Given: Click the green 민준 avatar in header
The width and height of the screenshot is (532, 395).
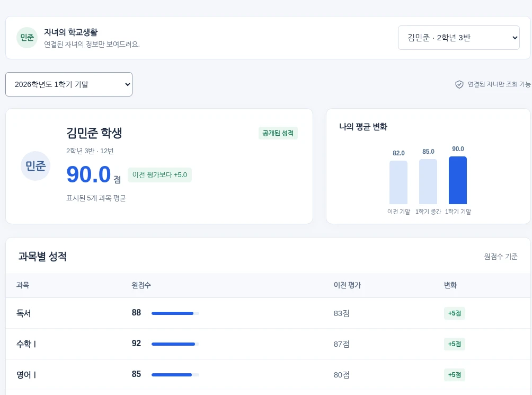Looking at the screenshot, I should pyautogui.click(x=27, y=38).
